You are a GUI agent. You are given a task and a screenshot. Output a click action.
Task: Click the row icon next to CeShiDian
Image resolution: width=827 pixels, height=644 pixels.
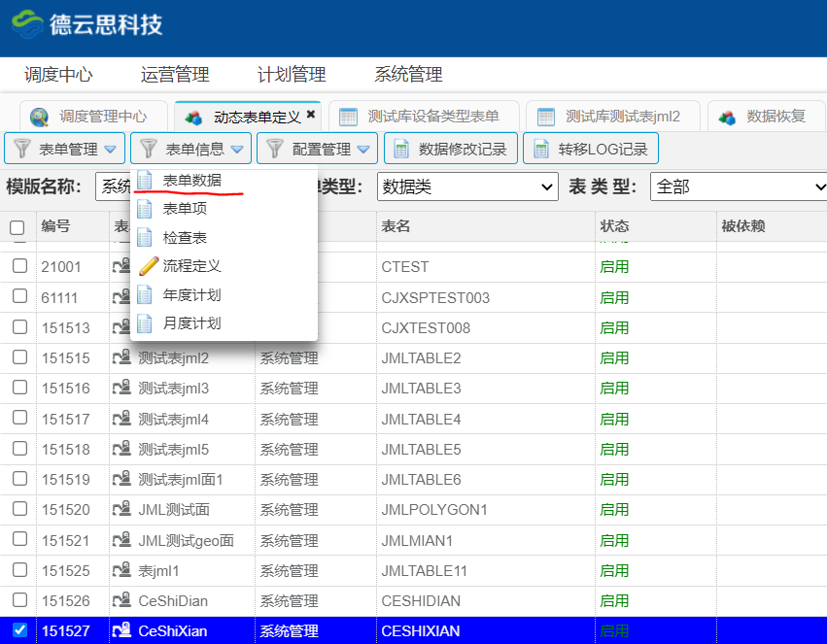pyautogui.click(x=122, y=601)
